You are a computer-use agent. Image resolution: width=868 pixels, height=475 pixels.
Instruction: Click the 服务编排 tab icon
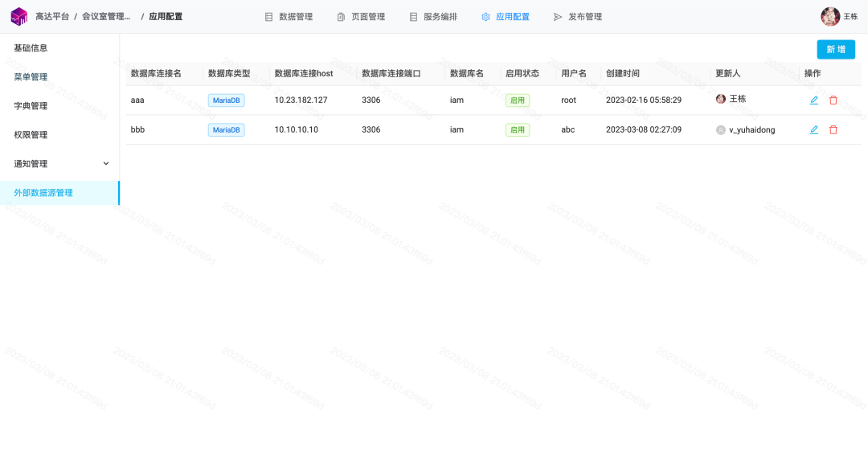pos(414,17)
